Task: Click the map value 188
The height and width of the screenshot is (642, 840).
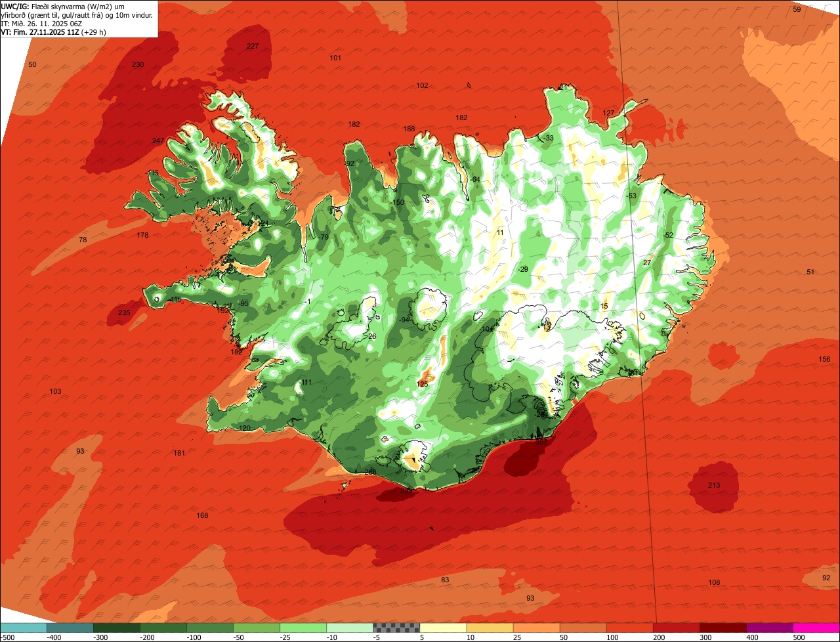Action: point(409,129)
